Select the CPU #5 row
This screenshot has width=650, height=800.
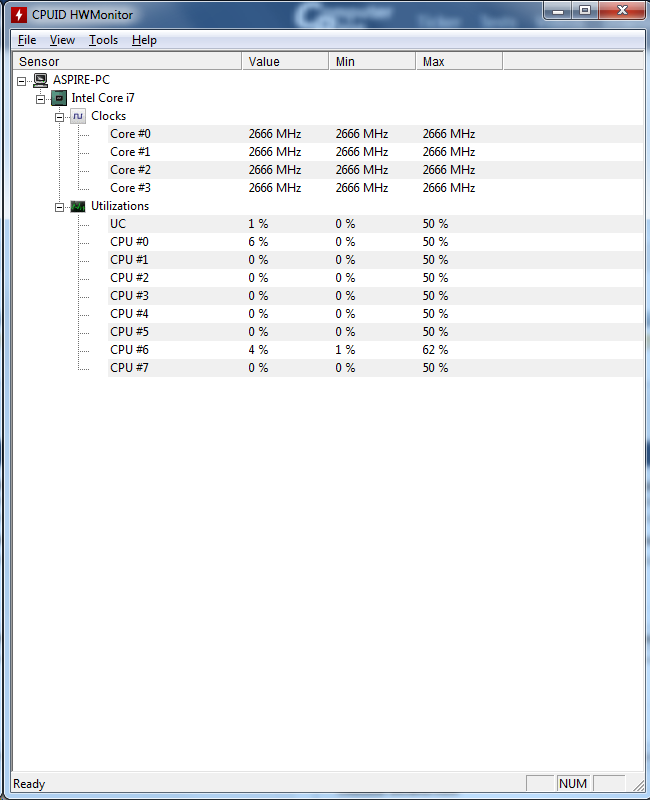point(376,332)
